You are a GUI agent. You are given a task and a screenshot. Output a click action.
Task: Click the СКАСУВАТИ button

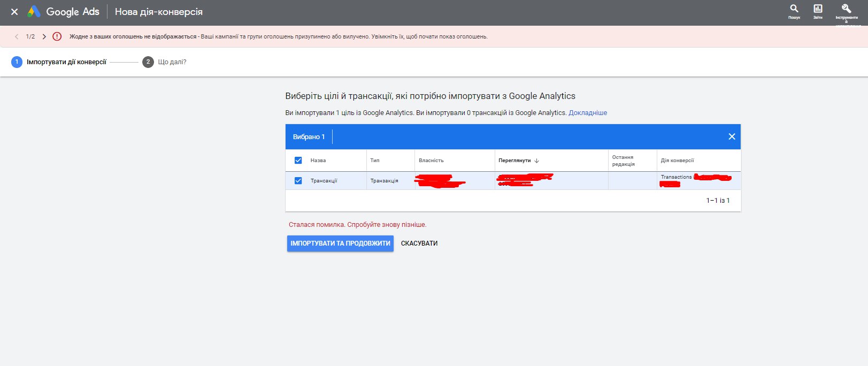pyautogui.click(x=419, y=243)
